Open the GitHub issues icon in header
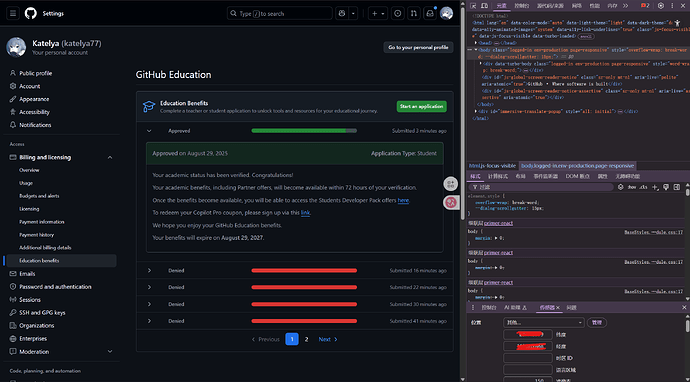This screenshot has width=690, height=382. (398, 13)
